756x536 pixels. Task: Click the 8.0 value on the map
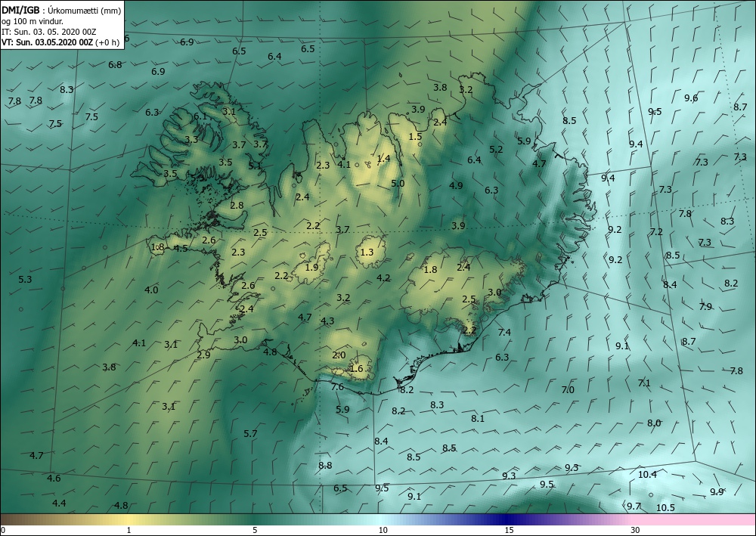[654, 423]
